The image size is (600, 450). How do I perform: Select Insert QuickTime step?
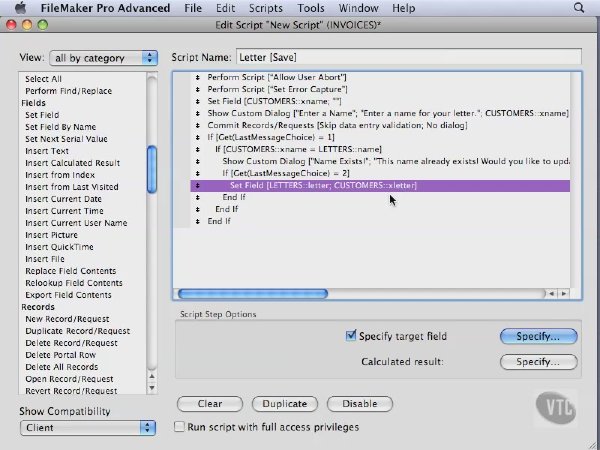(59, 247)
